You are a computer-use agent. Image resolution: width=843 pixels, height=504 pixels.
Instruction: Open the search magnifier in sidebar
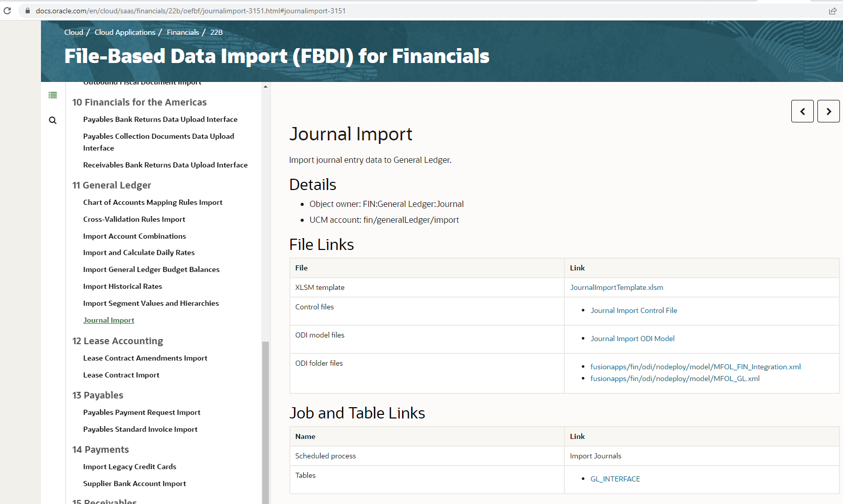pos(53,120)
